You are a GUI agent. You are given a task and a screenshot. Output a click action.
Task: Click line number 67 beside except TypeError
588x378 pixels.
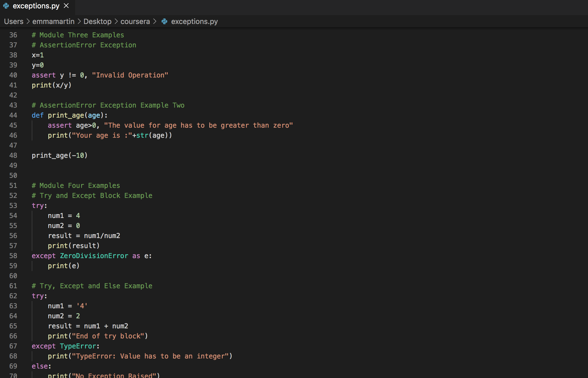coord(13,346)
